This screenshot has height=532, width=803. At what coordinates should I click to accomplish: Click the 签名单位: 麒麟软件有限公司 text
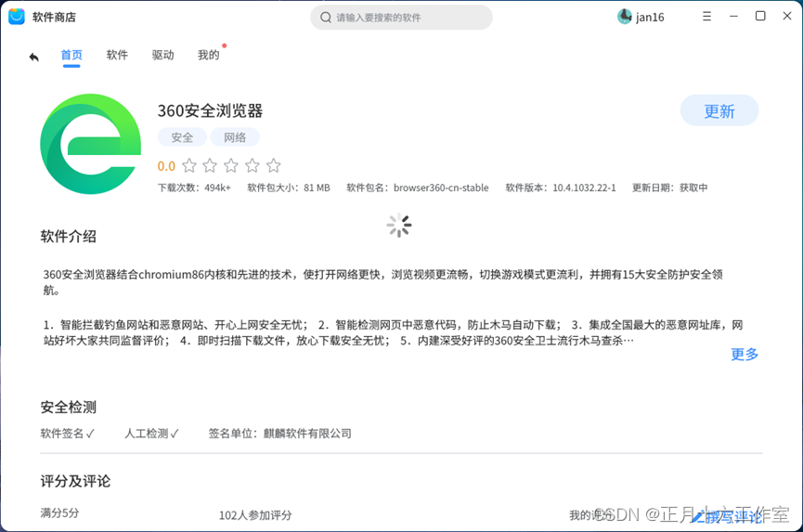click(279, 434)
